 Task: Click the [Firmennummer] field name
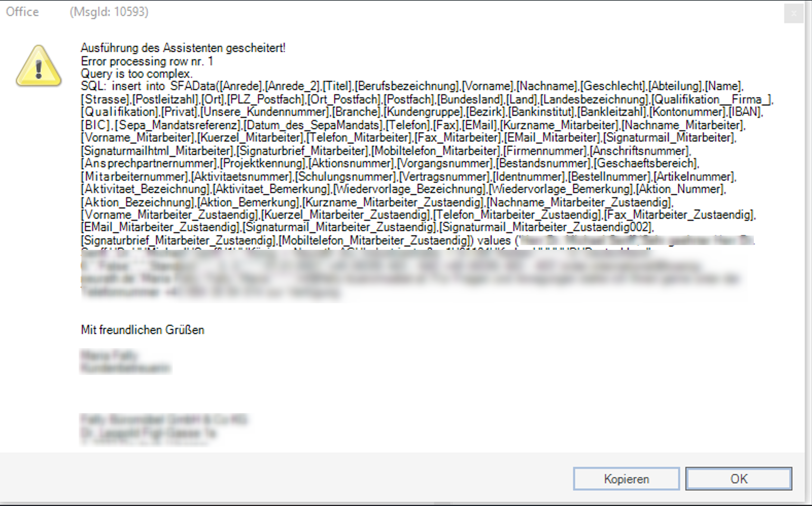pos(544,151)
